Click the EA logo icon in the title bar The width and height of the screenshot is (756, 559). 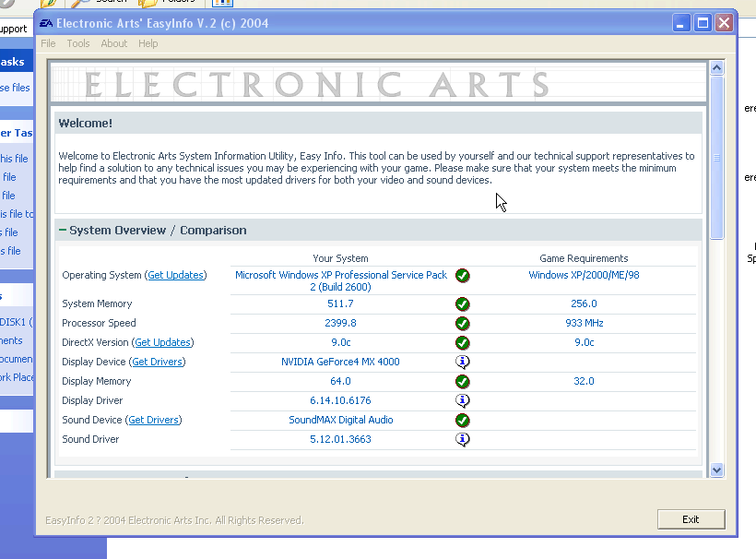(x=46, y=23)
